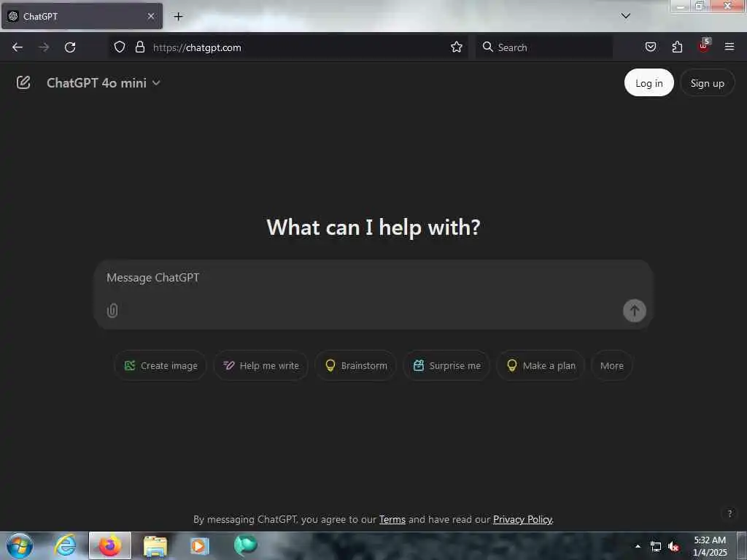Open a new tab with the plus button

[x=178, y=17]
